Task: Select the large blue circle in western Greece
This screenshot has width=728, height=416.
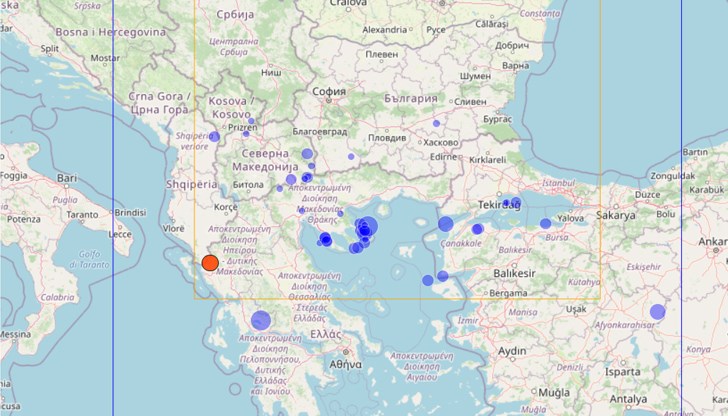Action: coord(261,320)
